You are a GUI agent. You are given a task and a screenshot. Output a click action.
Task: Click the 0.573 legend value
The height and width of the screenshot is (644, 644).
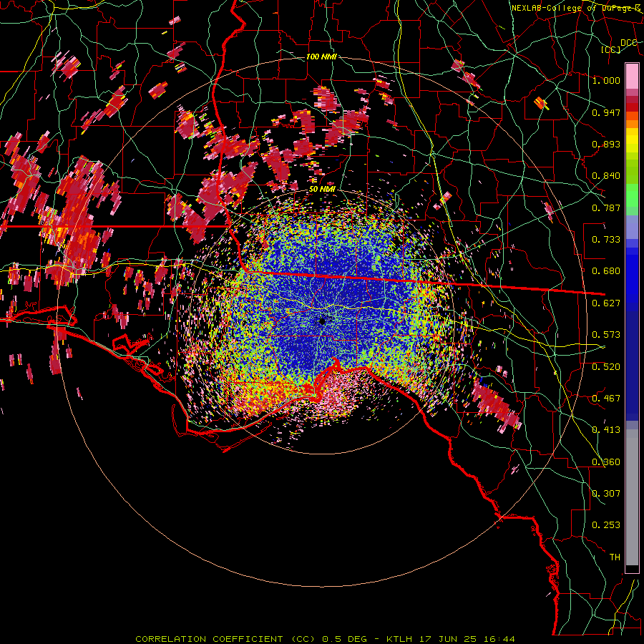click(x=606, y=335)
